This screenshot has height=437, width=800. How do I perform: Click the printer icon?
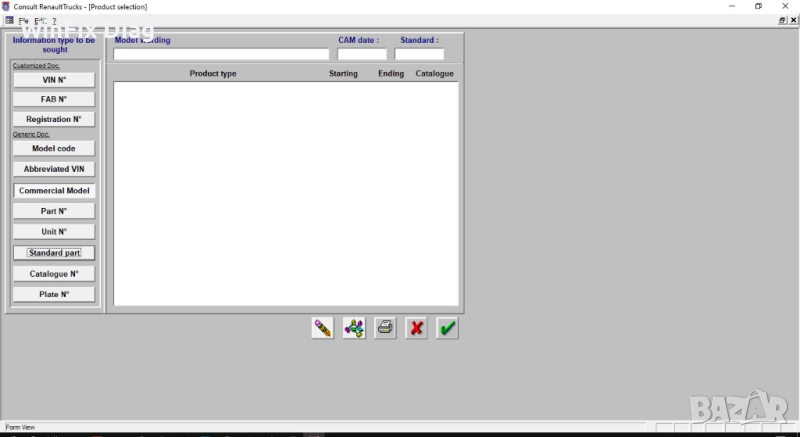tap(385, 328)
